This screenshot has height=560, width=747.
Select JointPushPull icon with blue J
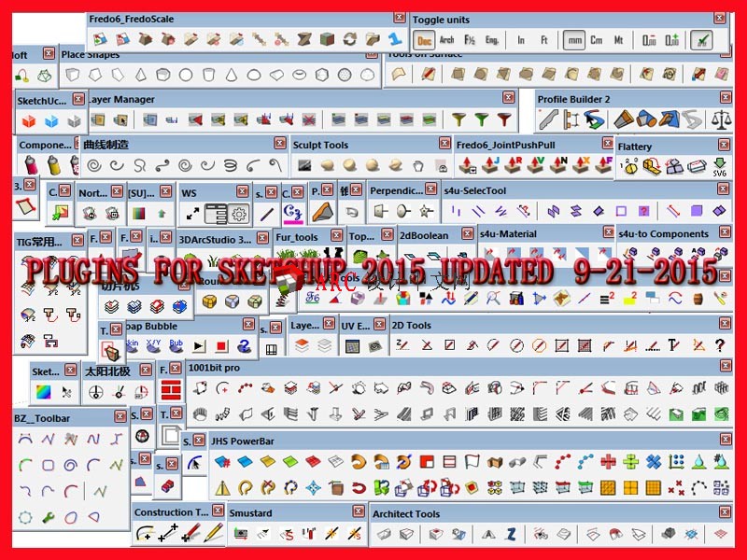tap(491, 165)
